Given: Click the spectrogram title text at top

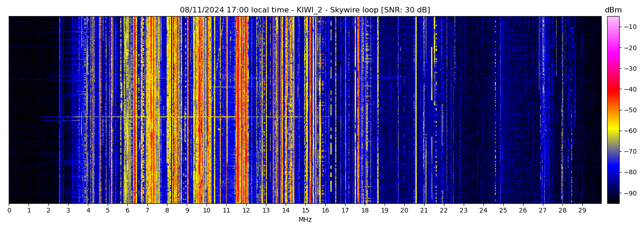Looking at the screenshot, I should (305, 10).
